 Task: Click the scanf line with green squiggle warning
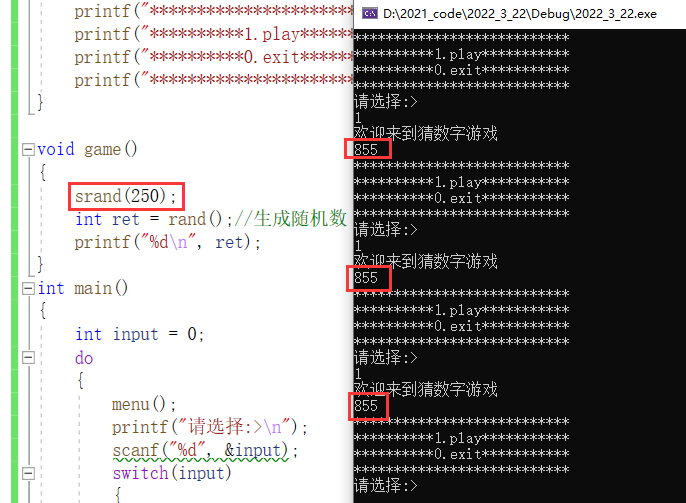[x=205, y=451]
